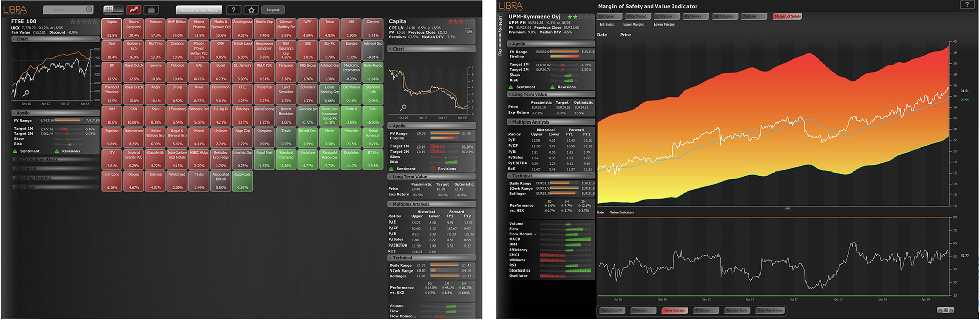The height and width of the screenshot is (320, 980).
Task: Open the Vodafone heatmap tile
Action: (x=308, y=159)
